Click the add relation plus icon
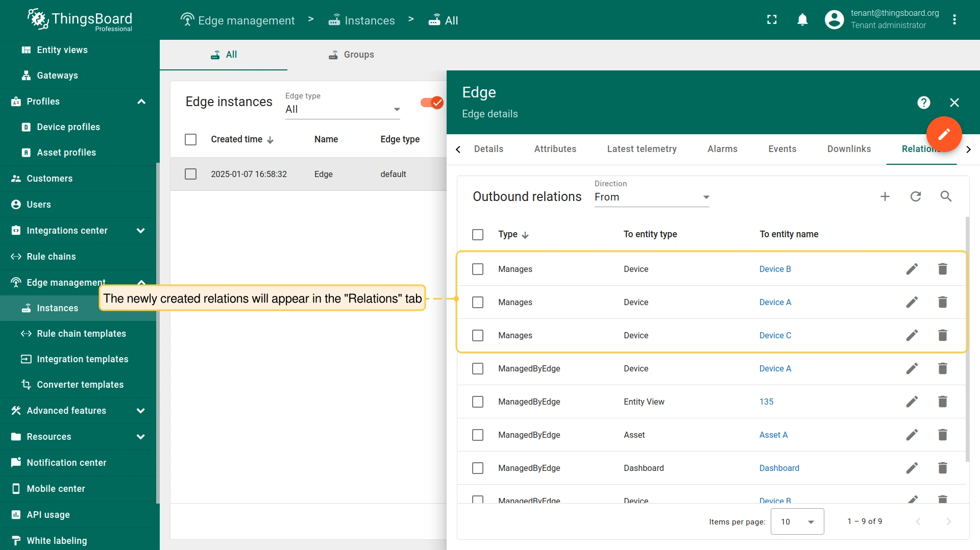Image resolution: width=980 pixels, height=550 pixels. [x=885, y=196]
